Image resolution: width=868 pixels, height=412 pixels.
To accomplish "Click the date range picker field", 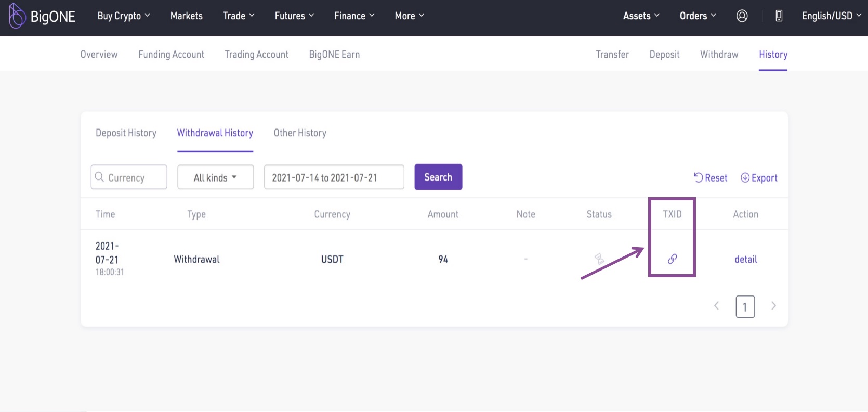I will pyautogui.click(x=334, y=177).
